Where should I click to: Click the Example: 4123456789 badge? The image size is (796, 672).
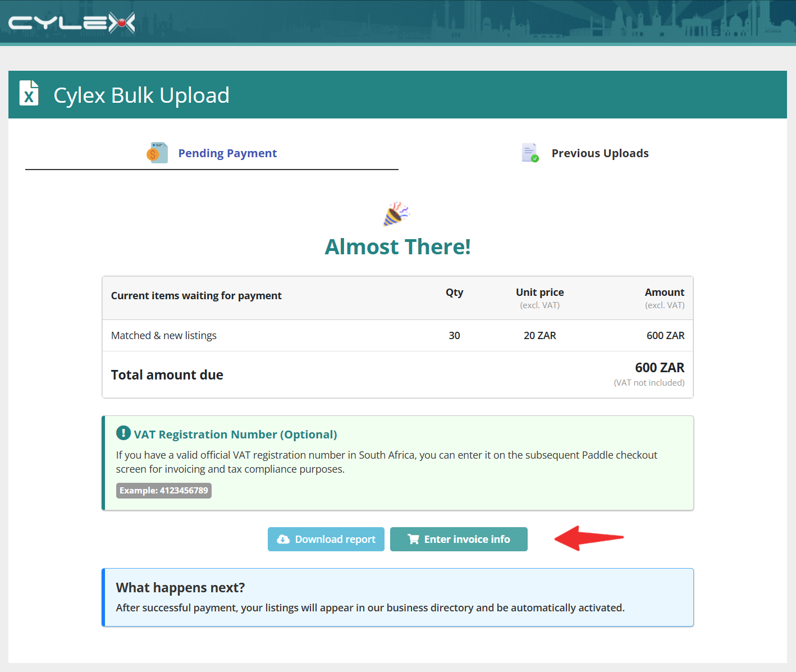[x=164, y=491]
